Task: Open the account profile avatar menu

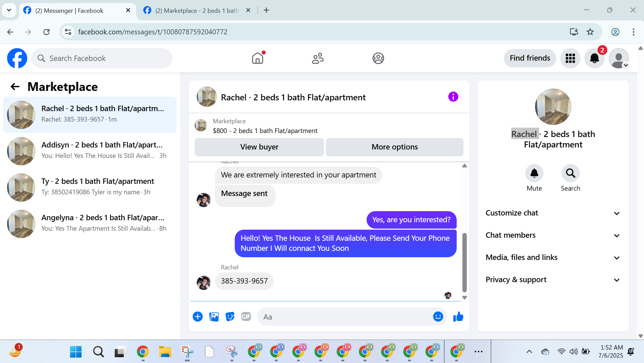Action: [x=619, y=58]
